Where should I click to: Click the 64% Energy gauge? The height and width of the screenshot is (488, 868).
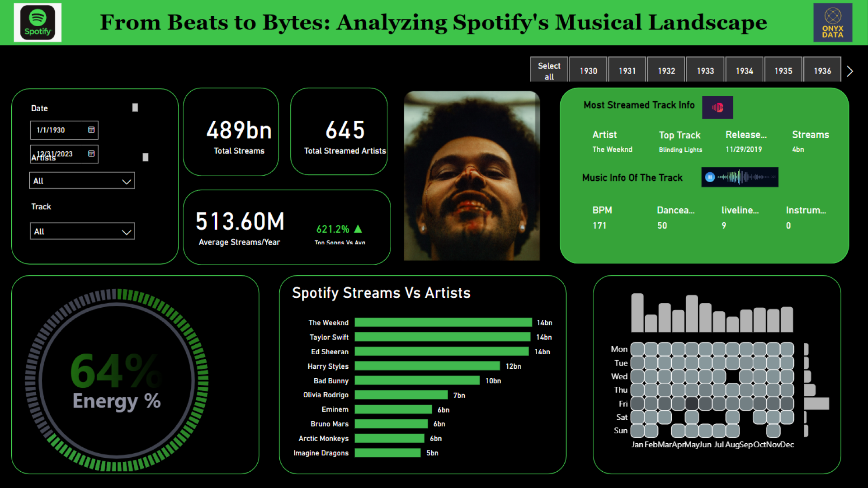coord(117,380)
